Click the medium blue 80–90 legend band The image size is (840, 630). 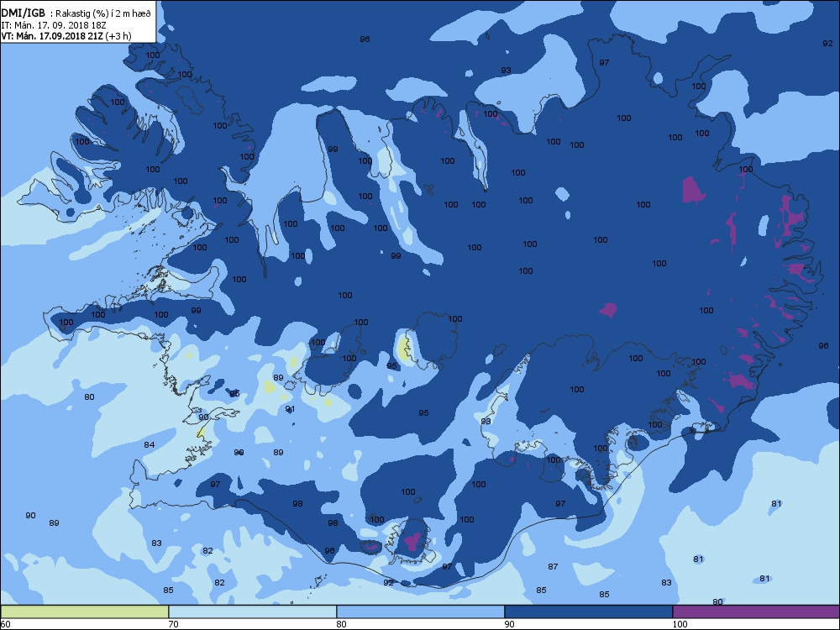(x=421, y=612)
